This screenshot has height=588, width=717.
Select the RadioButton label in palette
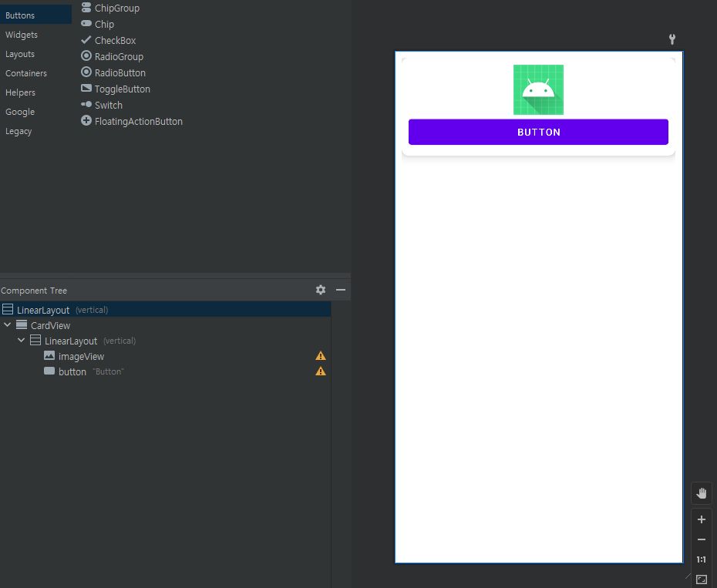(119, 72)
